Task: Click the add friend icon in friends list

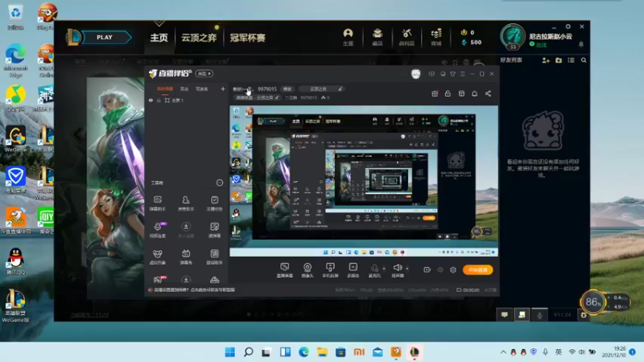Action: click(x=546, y=60)
